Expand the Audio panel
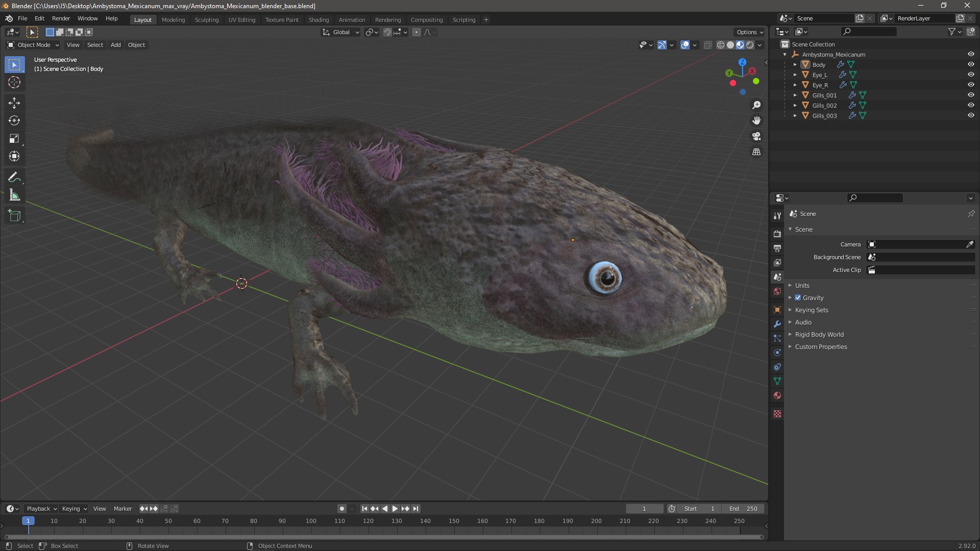The height and width of the screenshot is (551, 980). 803,322
